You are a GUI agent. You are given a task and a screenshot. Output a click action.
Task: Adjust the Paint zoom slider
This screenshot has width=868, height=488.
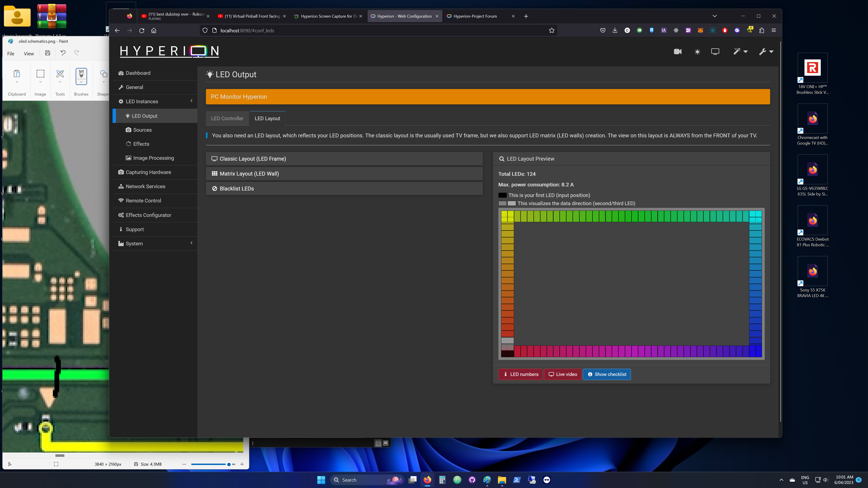coord(229,464)
